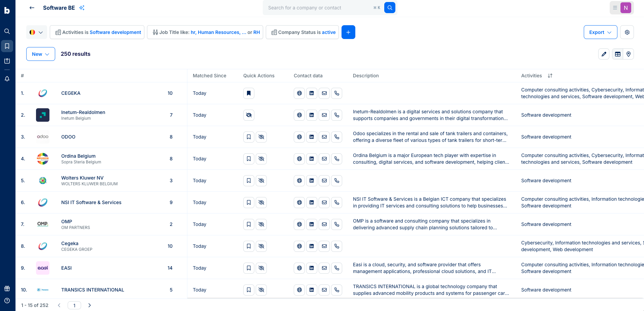This screenshot has width=644, height=311.
Task: Open the Inetum-Realdolmen company name
Action: [83, 112]
